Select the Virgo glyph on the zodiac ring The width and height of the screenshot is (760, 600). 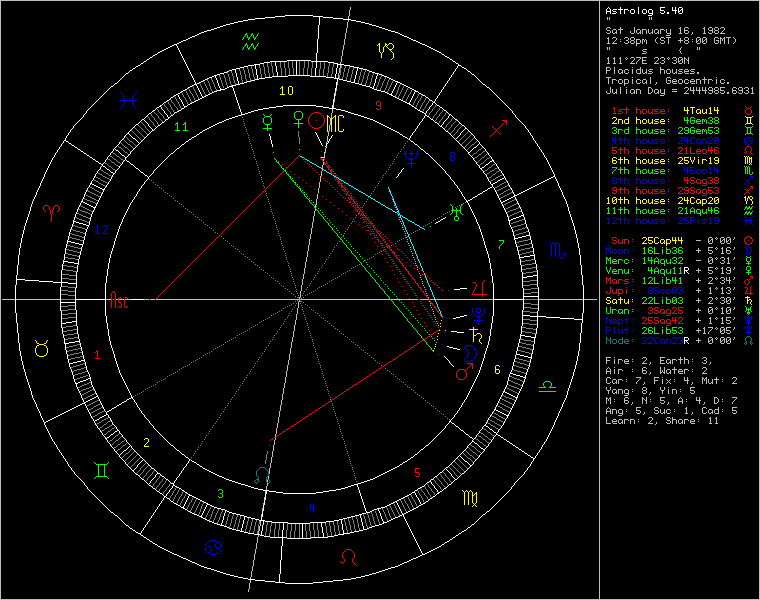click(x=469, y=499)
